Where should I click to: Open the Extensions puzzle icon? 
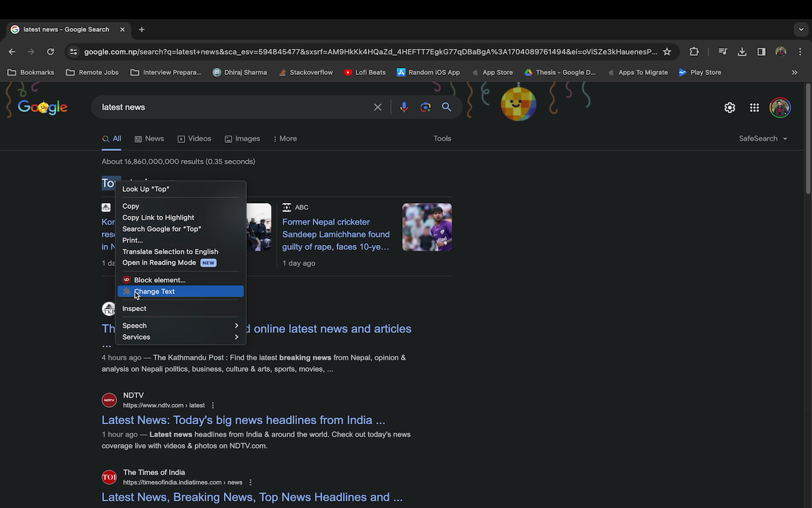click(693, 51)
